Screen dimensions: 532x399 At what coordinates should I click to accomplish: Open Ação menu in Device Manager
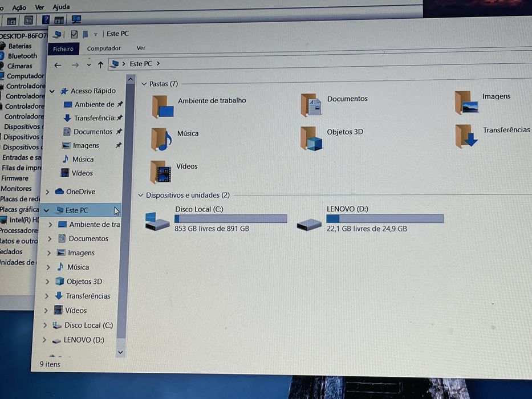click(19, 7)
